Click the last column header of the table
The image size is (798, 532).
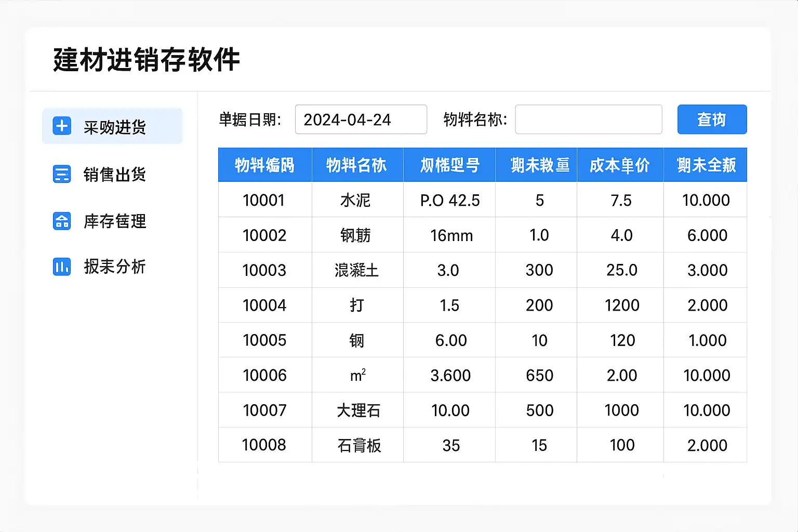click(706, 165)
